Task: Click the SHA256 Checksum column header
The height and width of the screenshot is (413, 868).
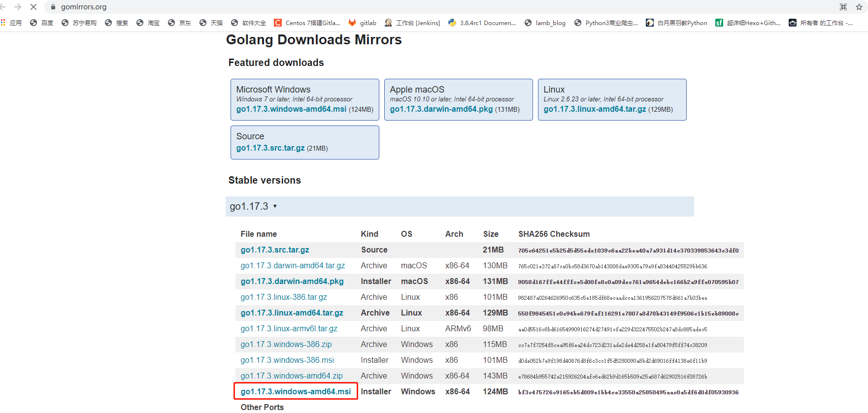Action: pyautogui.click(x=554, y=234)
